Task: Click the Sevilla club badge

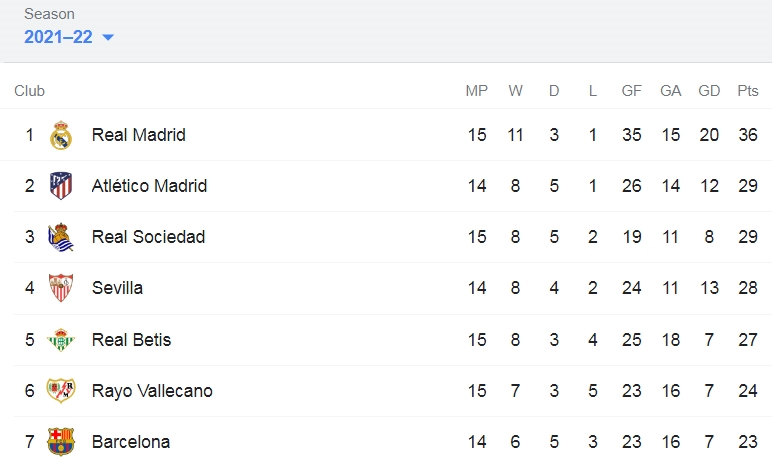Action: click(x=61, y=288)
